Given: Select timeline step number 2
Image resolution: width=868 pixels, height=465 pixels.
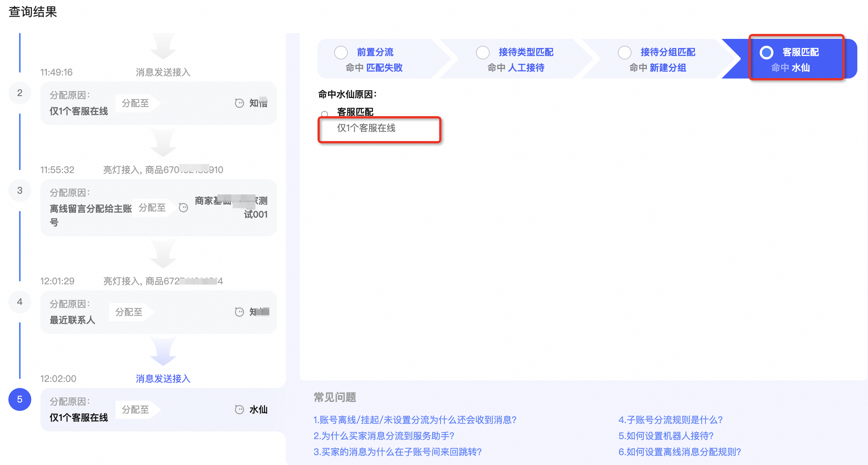Looking at the screenshot, I should pos(20,93).
